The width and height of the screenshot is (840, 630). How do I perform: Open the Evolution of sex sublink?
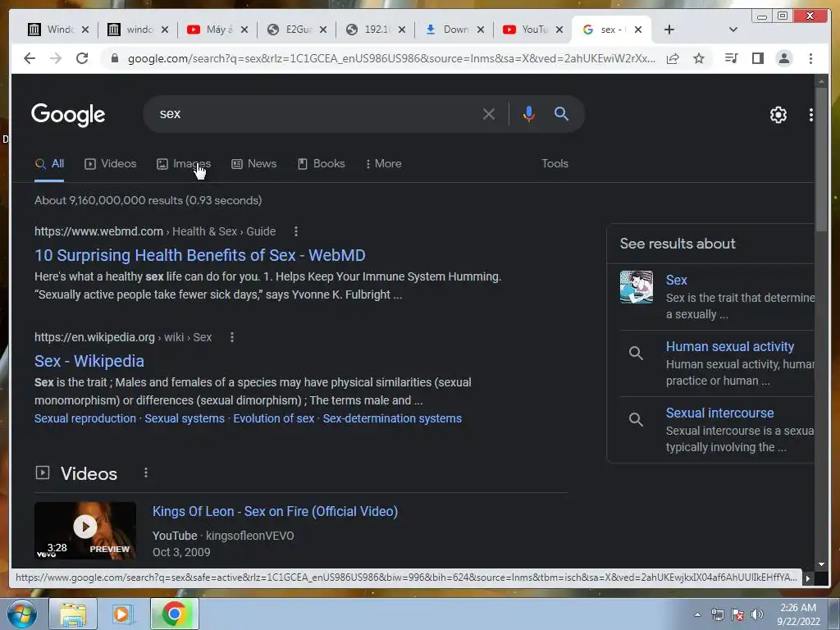click(274, 418)
